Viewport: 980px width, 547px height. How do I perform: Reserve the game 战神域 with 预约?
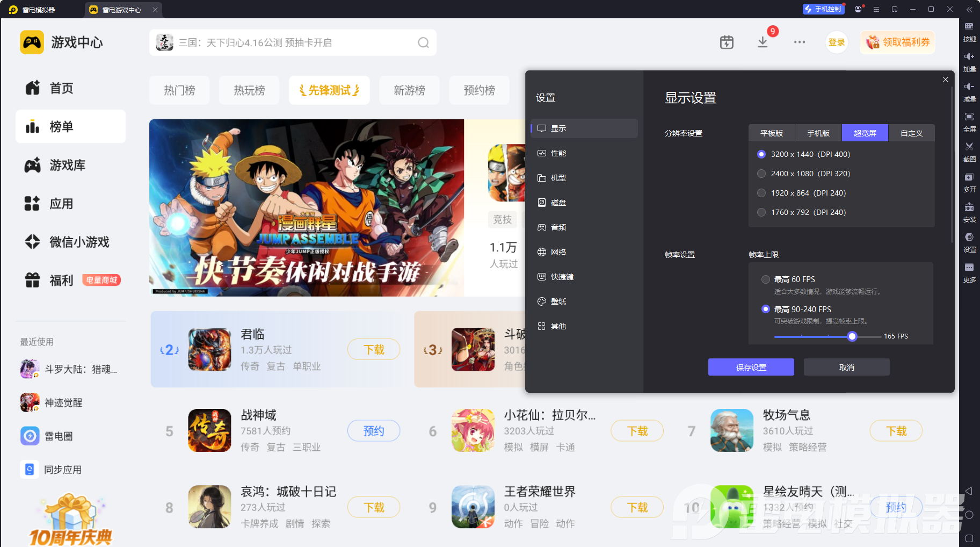(374, 431)
